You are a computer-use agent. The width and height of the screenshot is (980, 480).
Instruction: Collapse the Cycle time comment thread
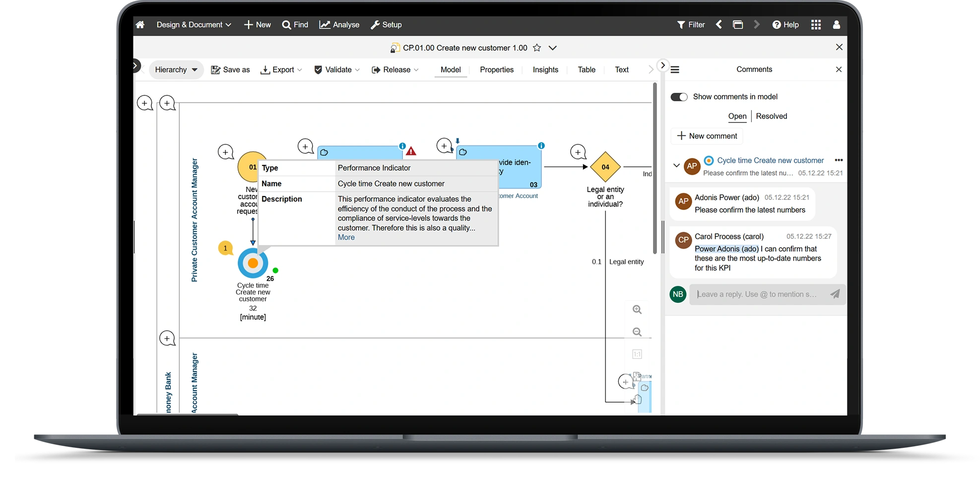(676, 165)
